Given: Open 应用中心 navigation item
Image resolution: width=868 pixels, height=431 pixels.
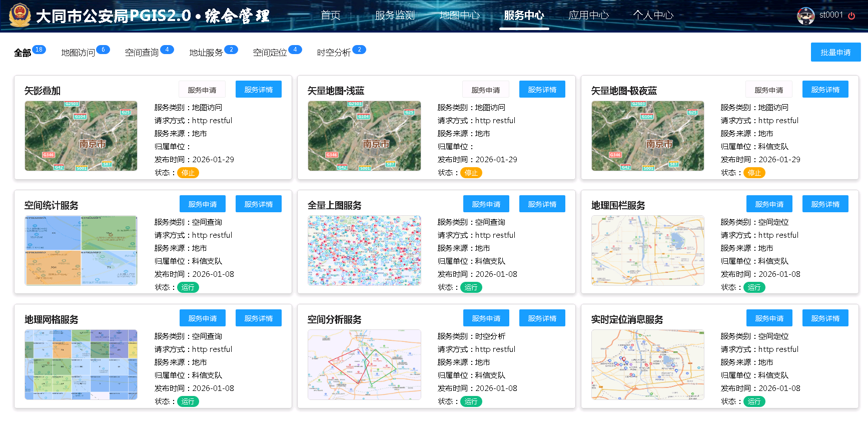Looking at the screenshot, I should (x=589, y=16).
